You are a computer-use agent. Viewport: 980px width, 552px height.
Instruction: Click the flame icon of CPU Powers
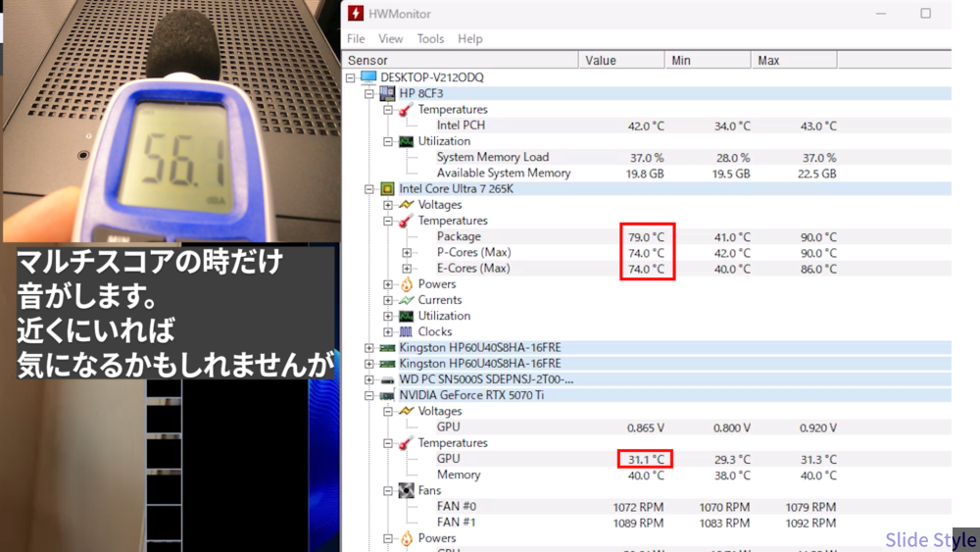pyautogui.click(x=407, y=284)
